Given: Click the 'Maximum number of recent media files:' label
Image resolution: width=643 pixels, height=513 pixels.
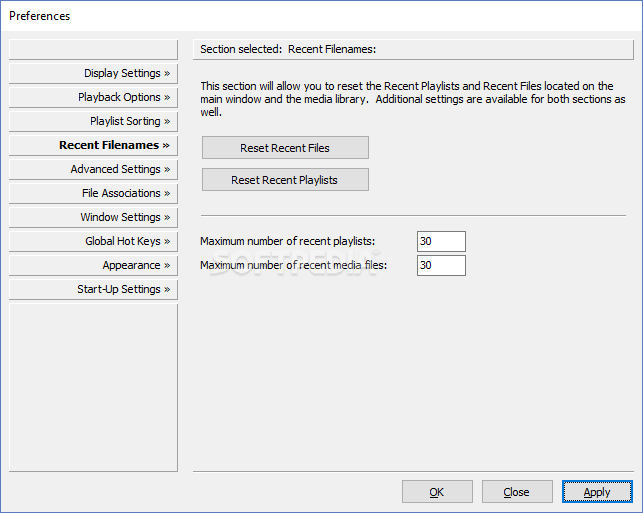Looking at the screenshot, I should [x=293, y=265].
